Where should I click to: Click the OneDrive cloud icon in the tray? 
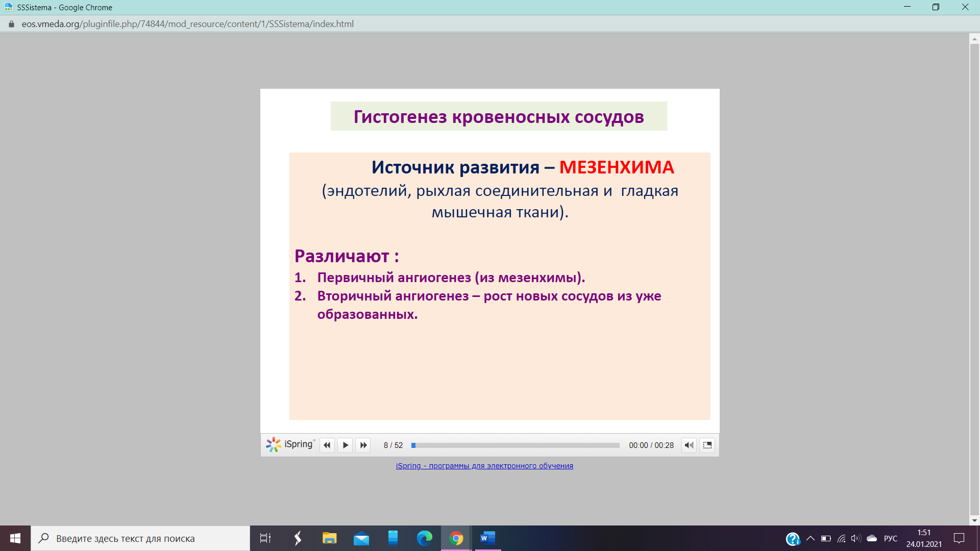[872, 538]
